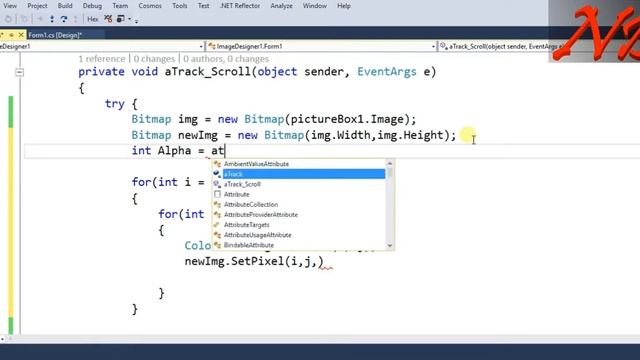The height and width of the screenshot is (360, 640).
Task: Click on 'newImg.SetPixel' in the code
Action: [x=234, y=262]
